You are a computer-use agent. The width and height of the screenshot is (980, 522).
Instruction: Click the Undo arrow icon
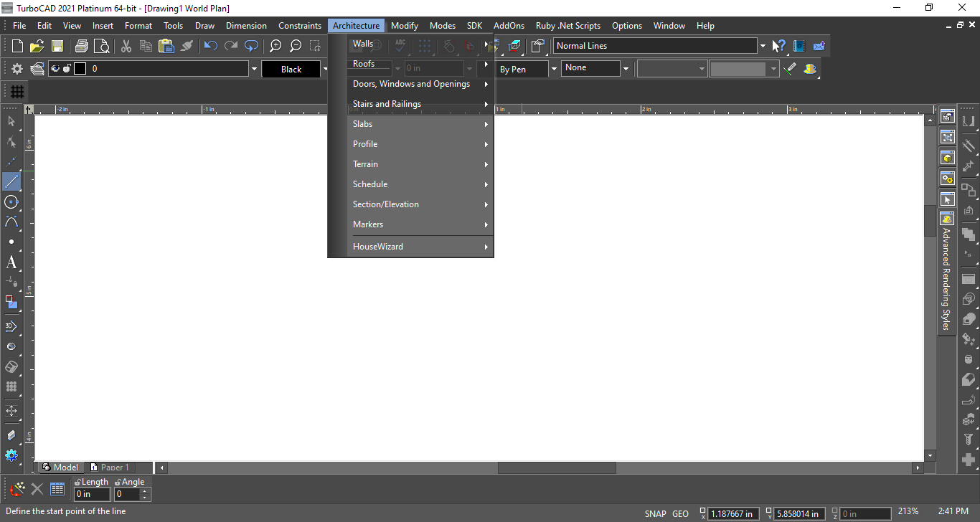click(x=211, y=47)
